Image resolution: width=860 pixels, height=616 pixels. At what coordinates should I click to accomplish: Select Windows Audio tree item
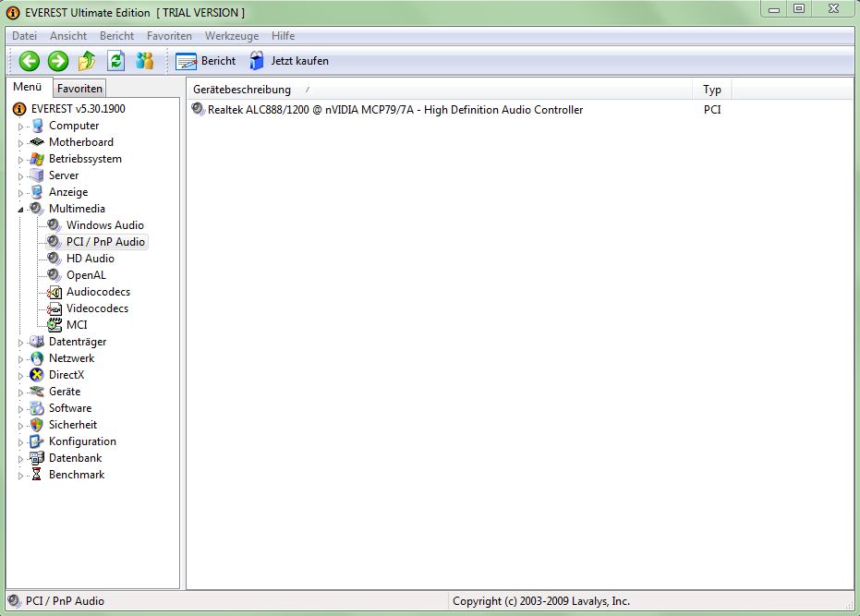pyautogui.click(x=104, y=225)
